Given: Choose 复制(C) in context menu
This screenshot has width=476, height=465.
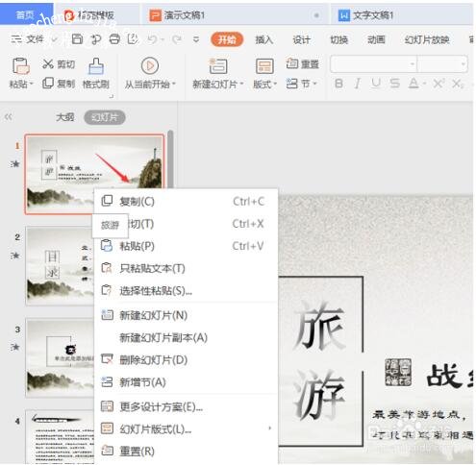Looking at the screenshot, I should [x=186, y=202].
